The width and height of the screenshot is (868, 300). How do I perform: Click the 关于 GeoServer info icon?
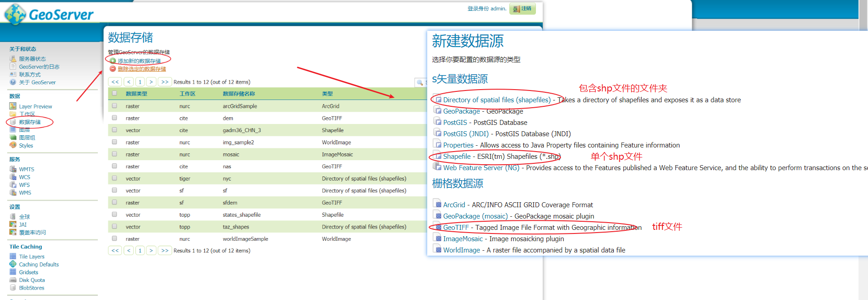[13, 82]
